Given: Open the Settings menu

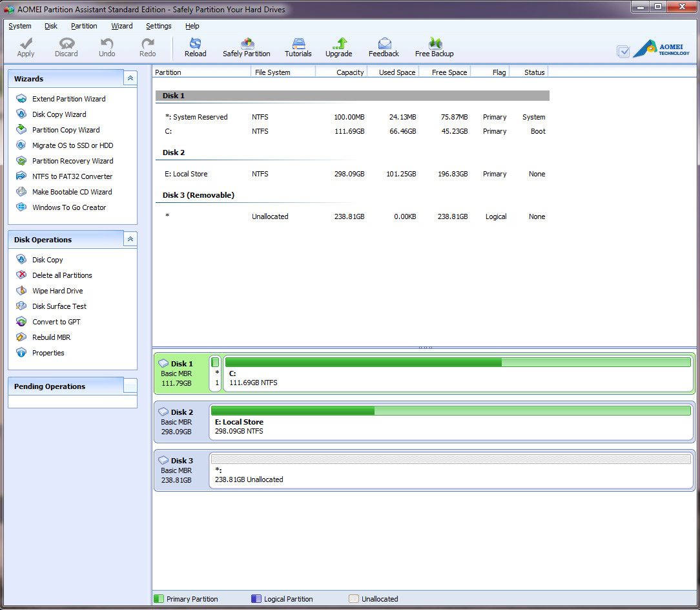Looking at the screenshot, I should click(158, 26).
